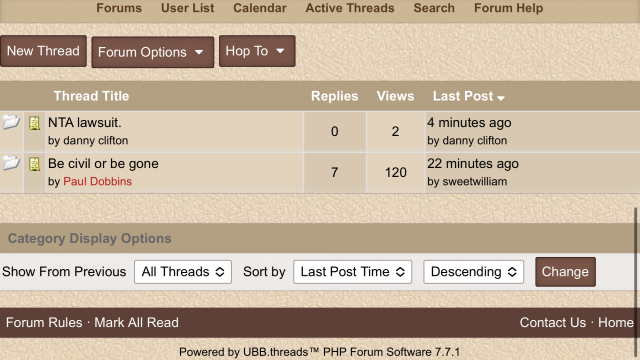Screen dimensions: 640x360
Task: Click folder icon beside Be civil or be gone
Action: [11, 163]
